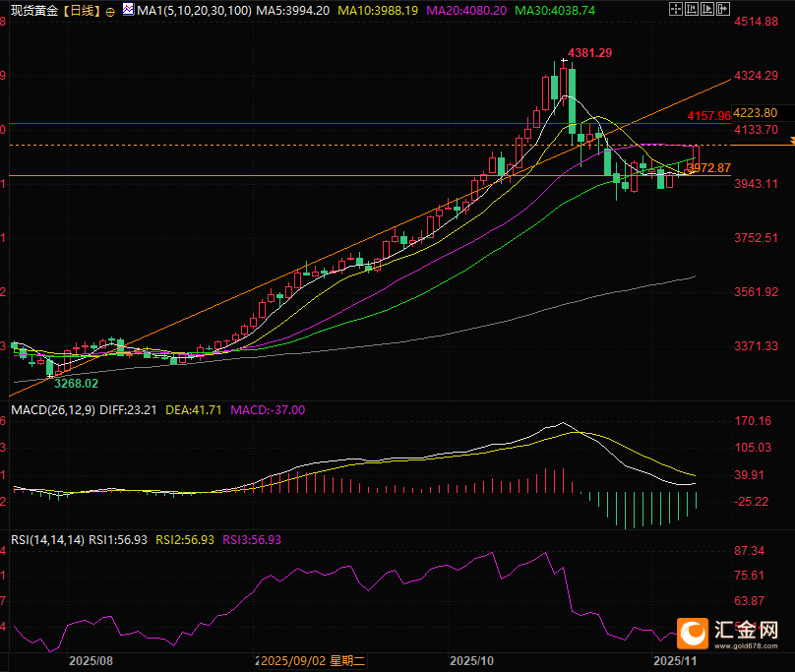Click the panel export arrow icon

(x=723, y=9)
